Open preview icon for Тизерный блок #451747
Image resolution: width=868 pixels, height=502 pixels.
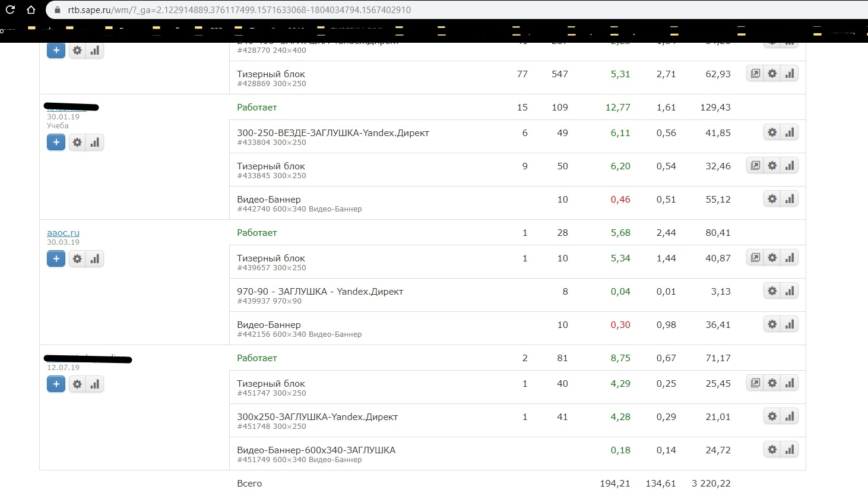coord(755,383)
